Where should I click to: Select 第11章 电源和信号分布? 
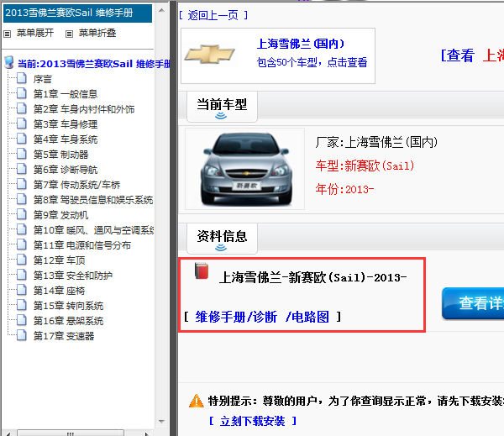coord(82,245)
